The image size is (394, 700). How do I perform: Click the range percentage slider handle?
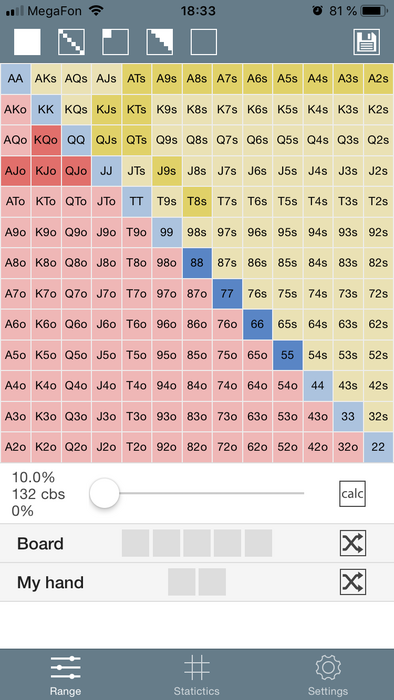(x=104, y=493)
